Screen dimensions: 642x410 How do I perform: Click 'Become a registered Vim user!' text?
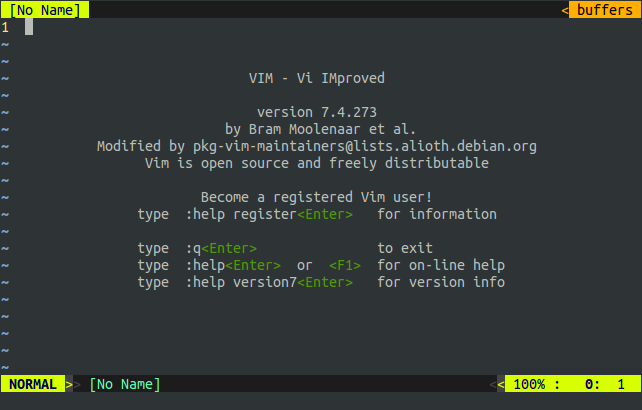click(x=316, y=197)
